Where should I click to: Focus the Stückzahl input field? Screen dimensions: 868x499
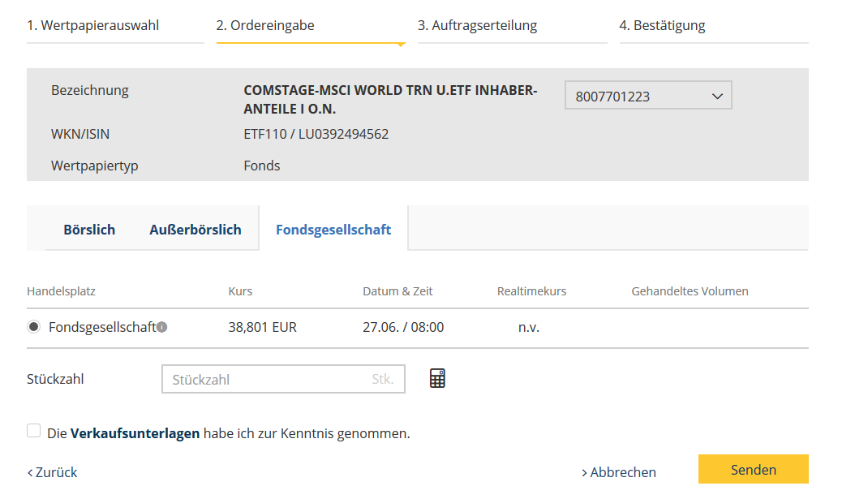(283, 379)
